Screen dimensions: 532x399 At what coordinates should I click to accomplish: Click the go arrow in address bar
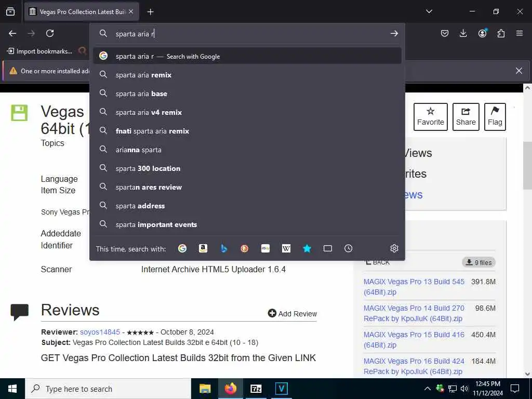pos(394,34)
